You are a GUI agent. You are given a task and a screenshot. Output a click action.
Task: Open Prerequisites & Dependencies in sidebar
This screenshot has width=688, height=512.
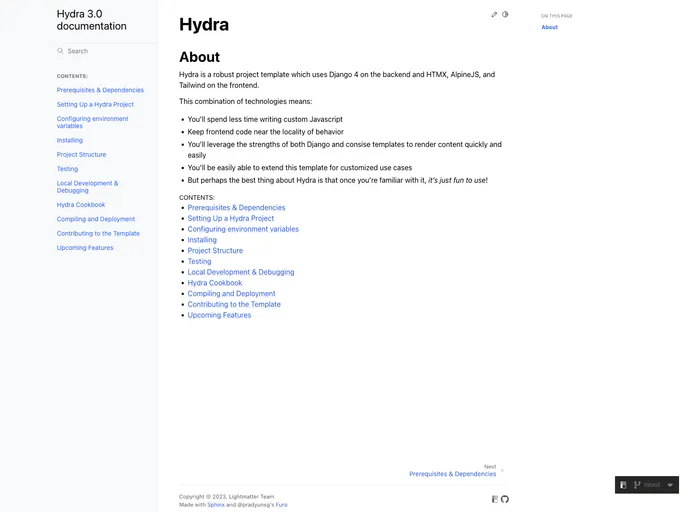click(x=100, y=90)
